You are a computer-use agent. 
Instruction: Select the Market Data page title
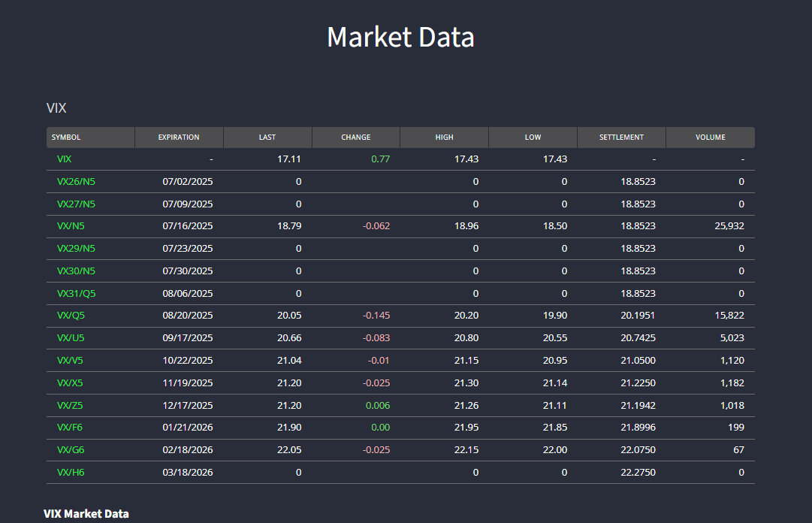point(401,38)
